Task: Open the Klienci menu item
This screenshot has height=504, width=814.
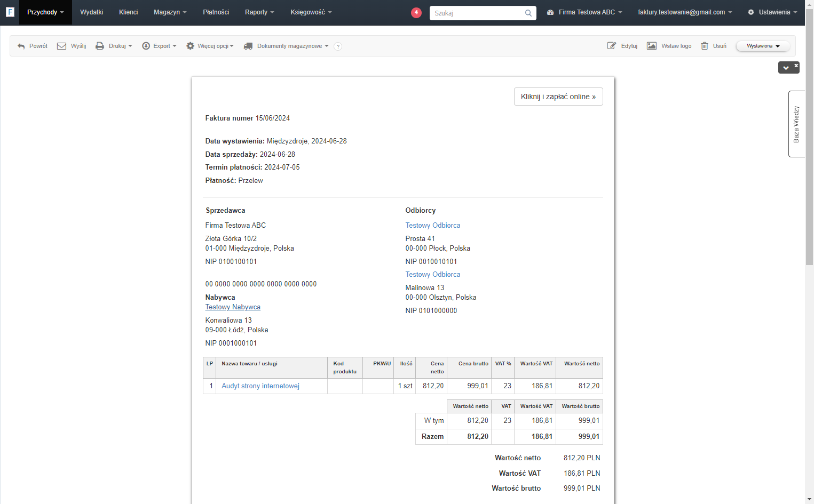Action: (129, 12)
